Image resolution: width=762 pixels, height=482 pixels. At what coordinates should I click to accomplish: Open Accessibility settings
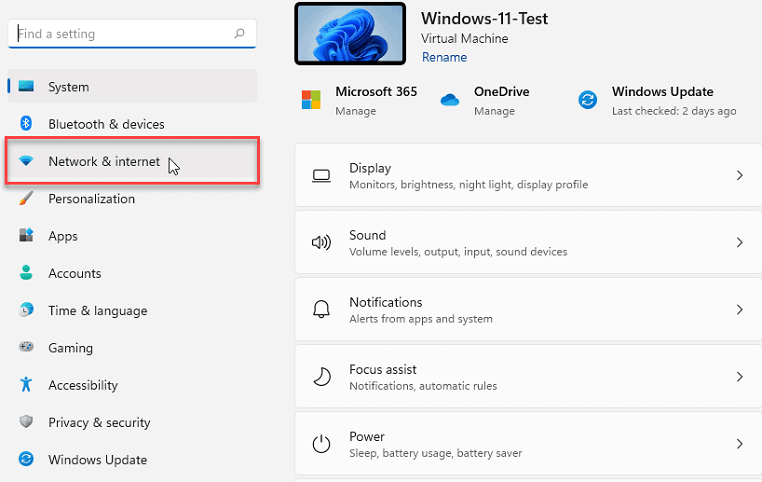tap(132, 385)
